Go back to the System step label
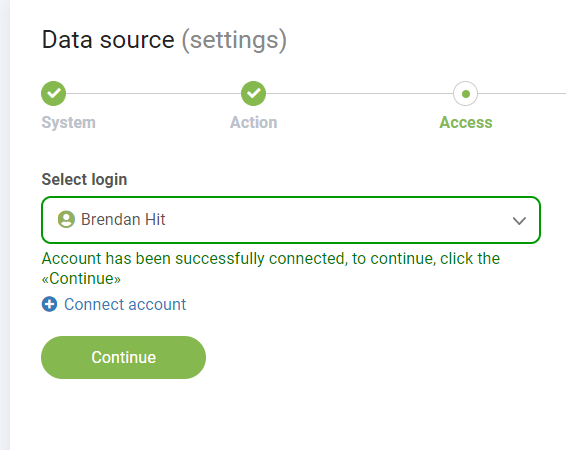 (69, 122)
